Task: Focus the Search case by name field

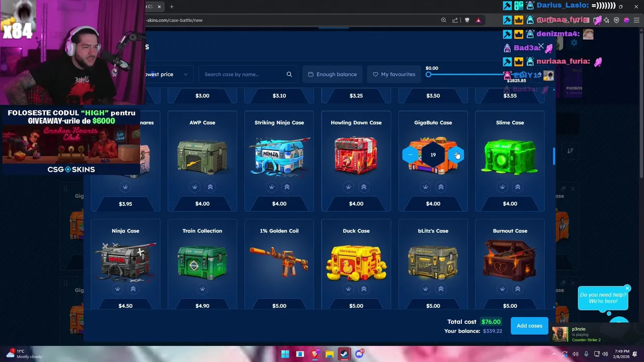Action: 248,74
